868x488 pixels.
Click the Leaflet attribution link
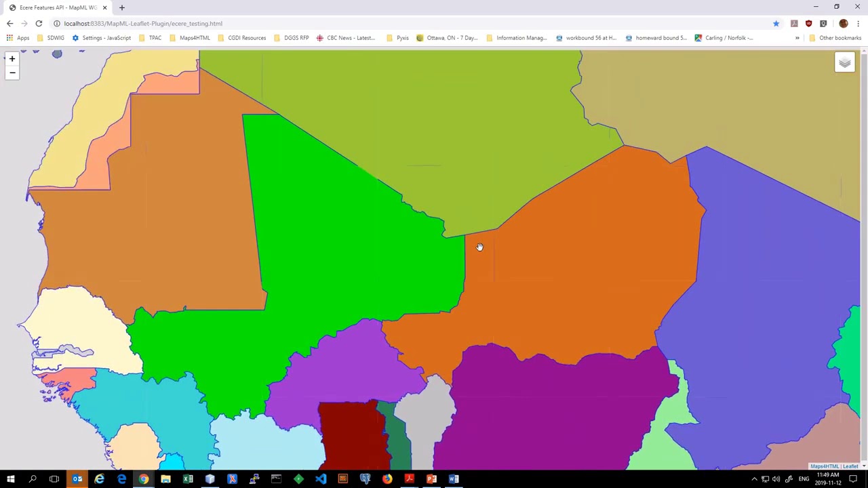[x=850, y=466]
